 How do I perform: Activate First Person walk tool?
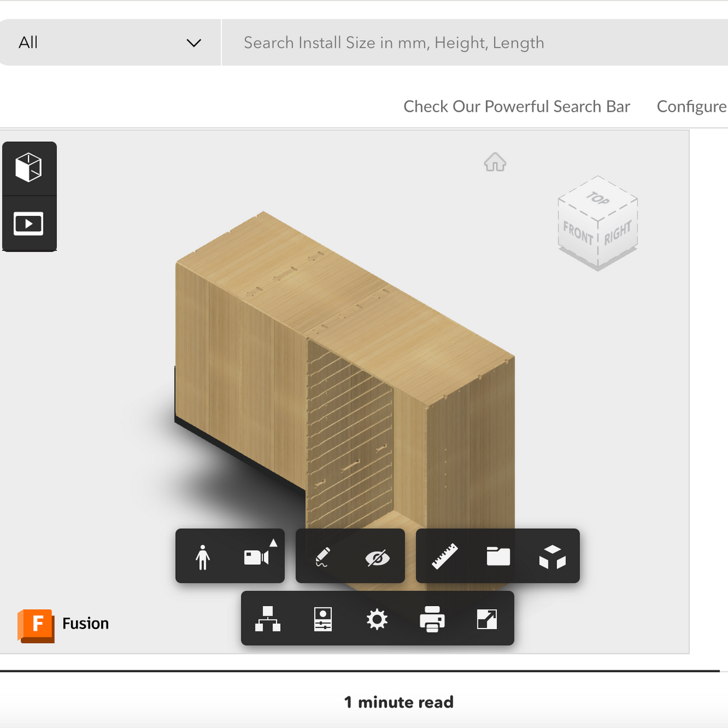tap(203, 556)
